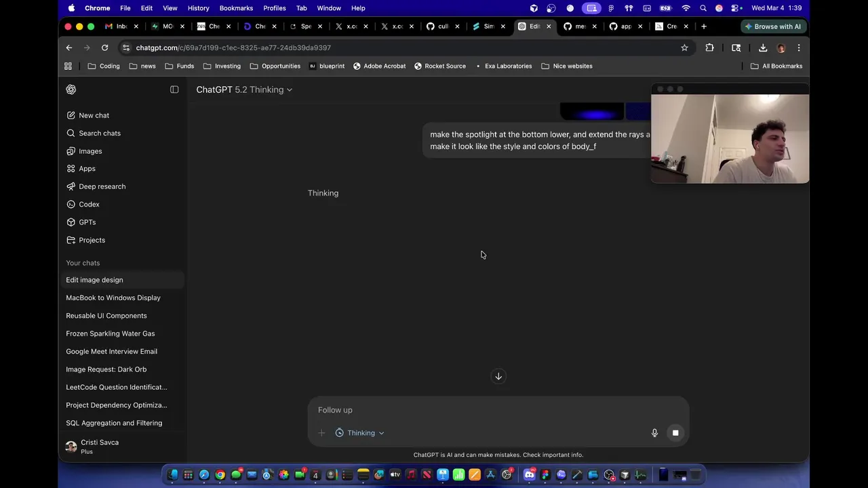The image size is (868, 488).
Task: Open the Chrome apps grid in bookmarks bar
Action: [68, 66]
